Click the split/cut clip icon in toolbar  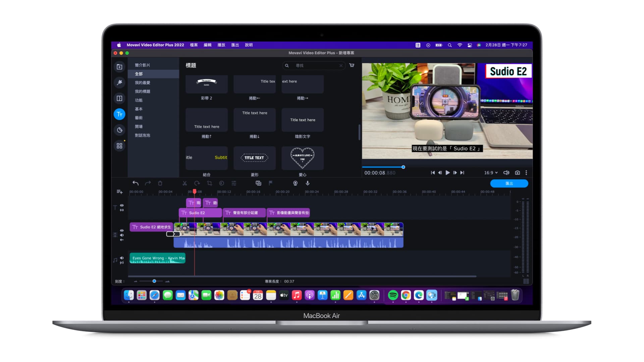(x=185, y=183)
